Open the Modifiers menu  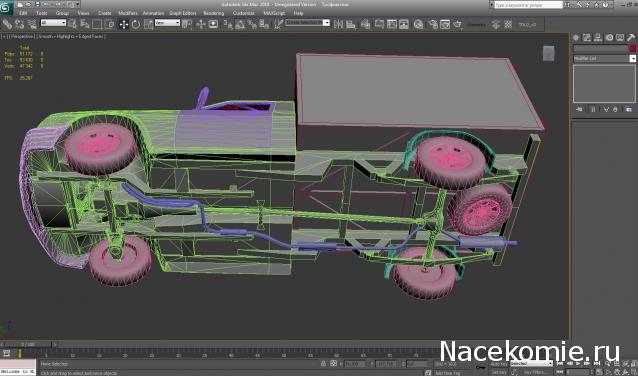click(128, 13)
